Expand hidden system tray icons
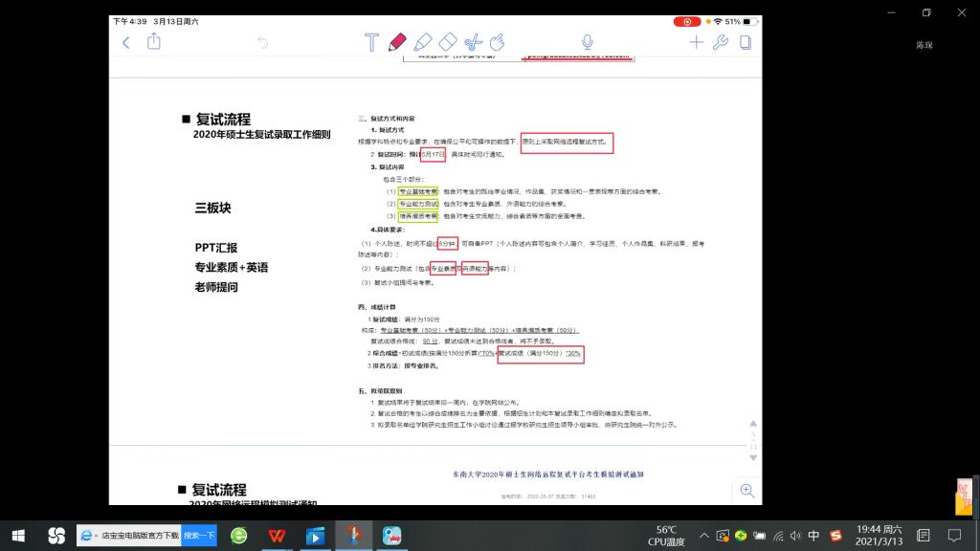Screen dimensions: 980x551 [x=704, y=536]
